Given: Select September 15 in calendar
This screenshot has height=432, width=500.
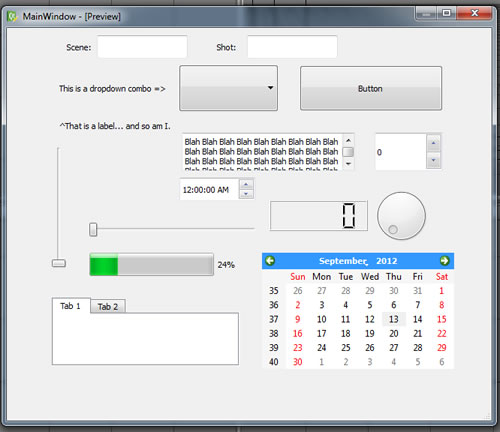Looking at the screenshot, I should click(x=442, y=319).
